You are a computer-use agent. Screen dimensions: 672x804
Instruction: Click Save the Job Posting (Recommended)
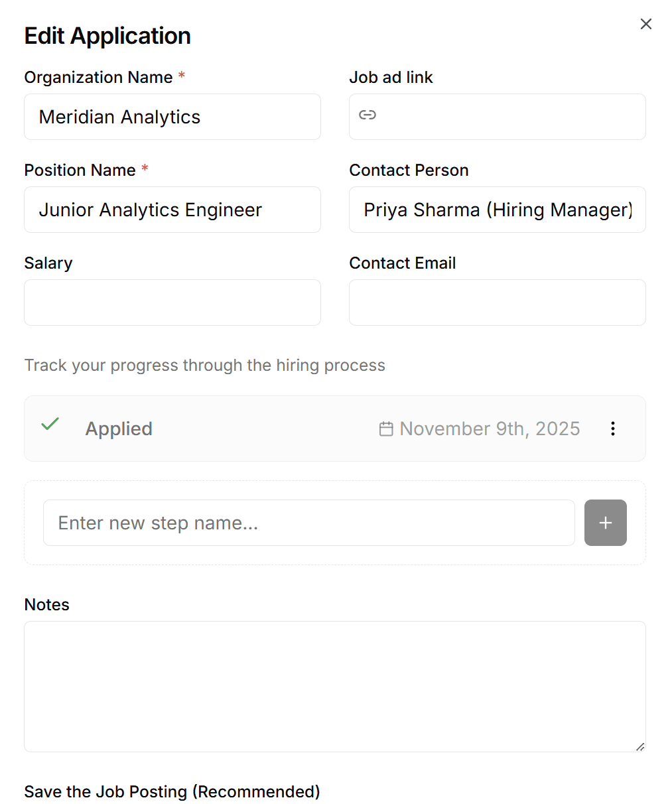(172, 791)
